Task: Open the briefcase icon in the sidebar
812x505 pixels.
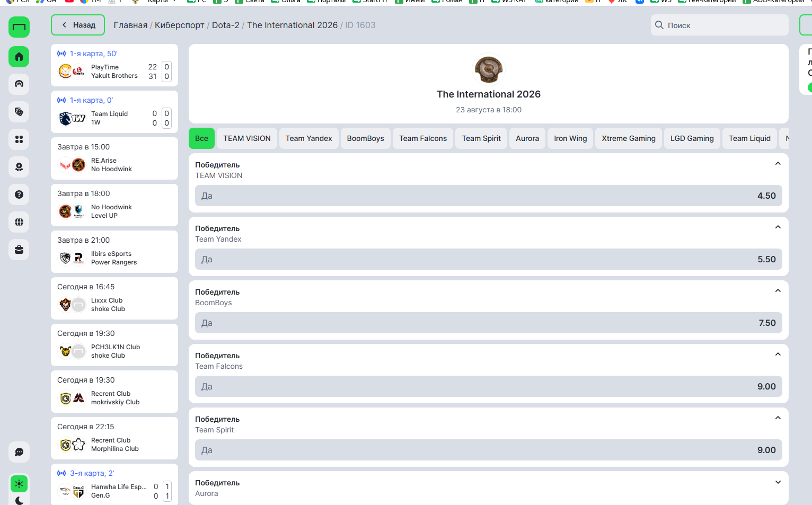Action: click(x=19, y=250)
